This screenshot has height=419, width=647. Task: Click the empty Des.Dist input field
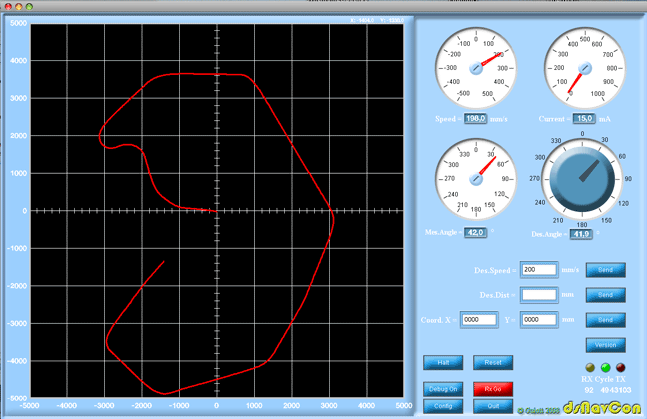click(x=539, y=295)
